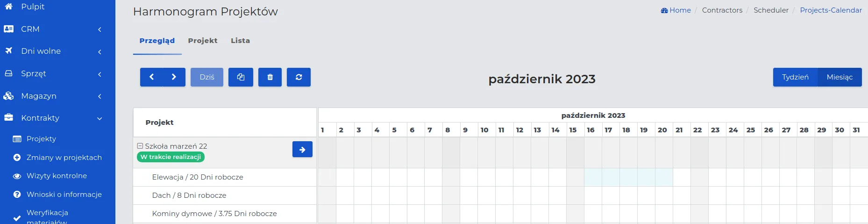
Task: Switch to the Lista tab
Action: coord(240,41)
